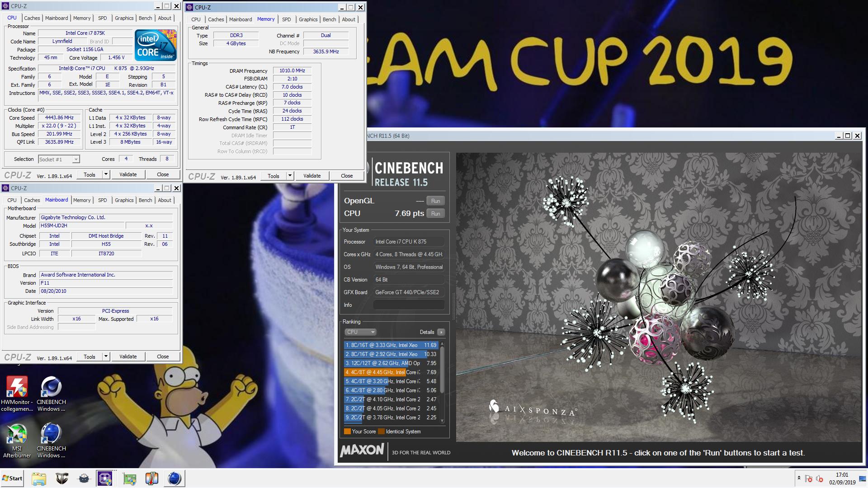Open Memory tab in the Mainboard CPU-Z window
The height and width of the screenshot is (488, 868).
[x=82, y=200]
